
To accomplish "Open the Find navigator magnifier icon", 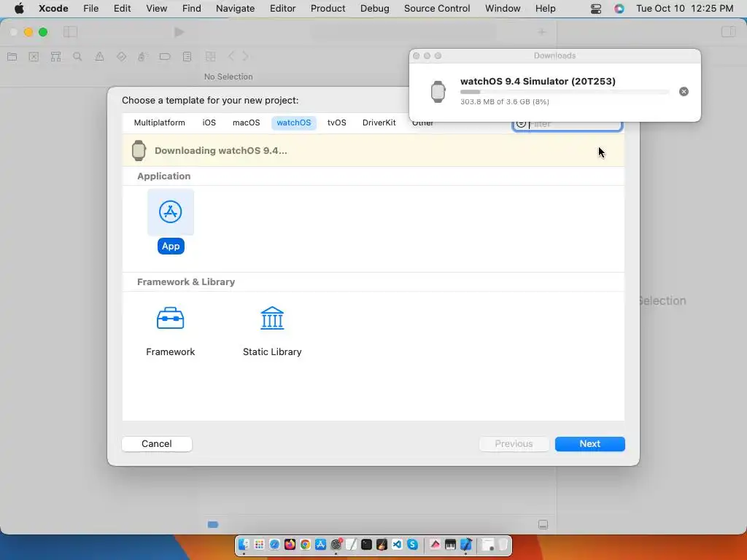I will point(77,57).
